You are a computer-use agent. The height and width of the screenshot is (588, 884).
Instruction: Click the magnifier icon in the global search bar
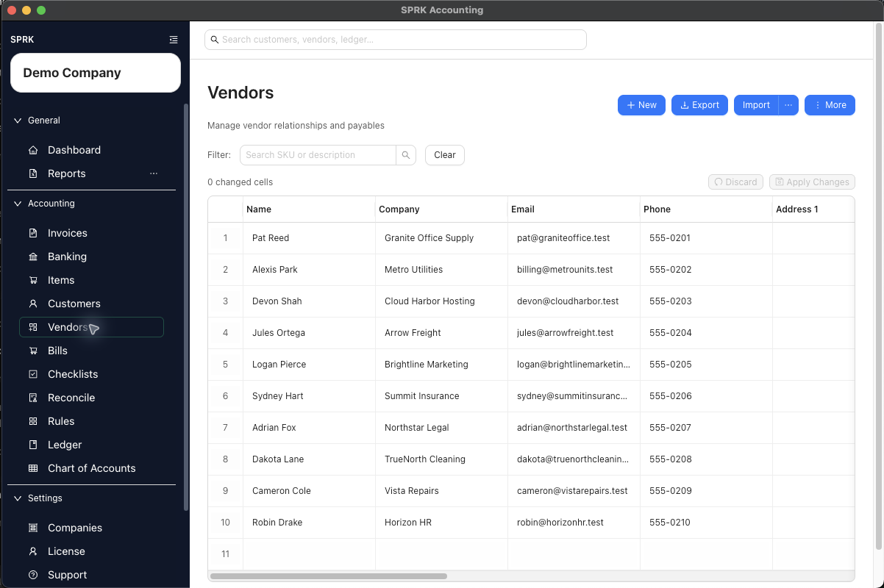pos(215,40)
